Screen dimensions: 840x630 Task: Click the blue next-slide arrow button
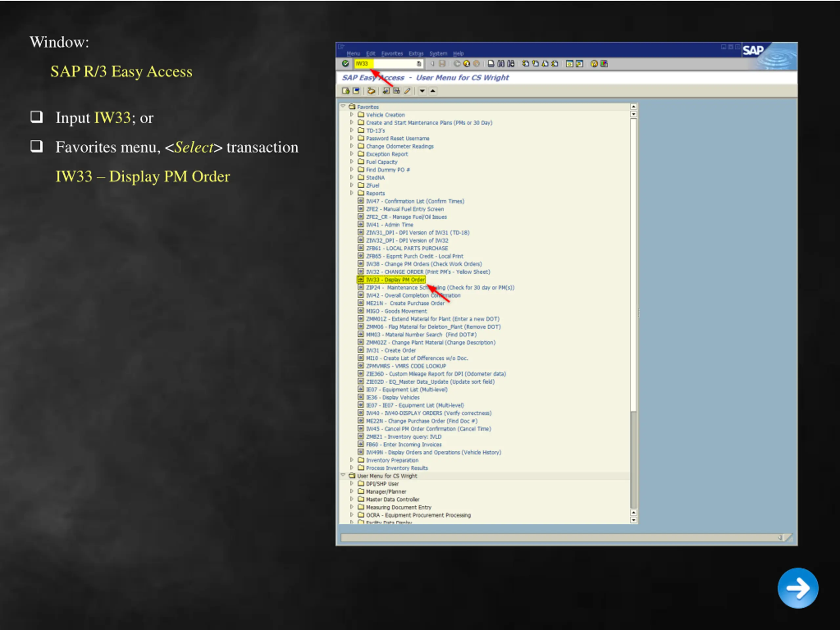click(798, 588)
